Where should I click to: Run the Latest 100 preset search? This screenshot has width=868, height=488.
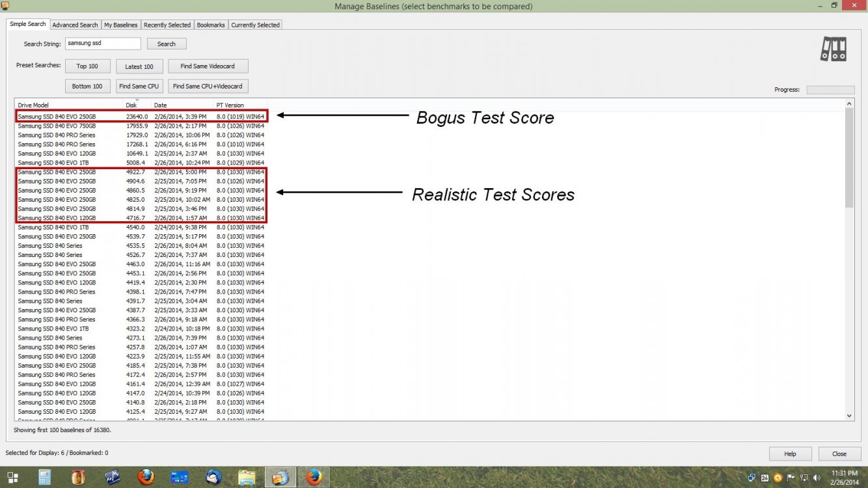click(x=139, y=66)
